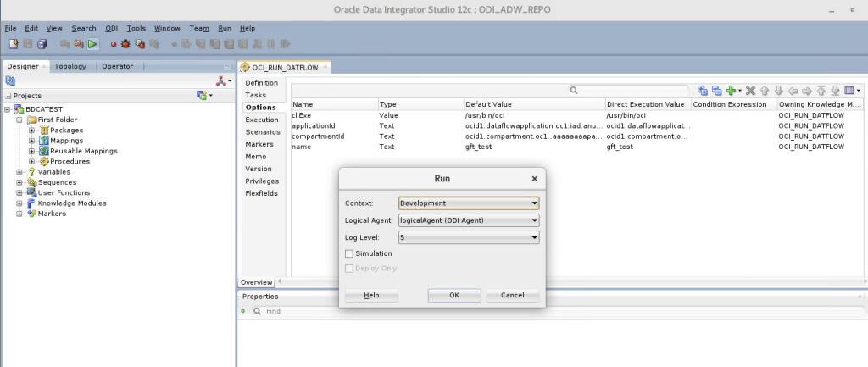Image resolution: width=868 pixels, height=367 pixels.
Task: Click the green plus Add Option icon
Action: click(x=732, y=90)
